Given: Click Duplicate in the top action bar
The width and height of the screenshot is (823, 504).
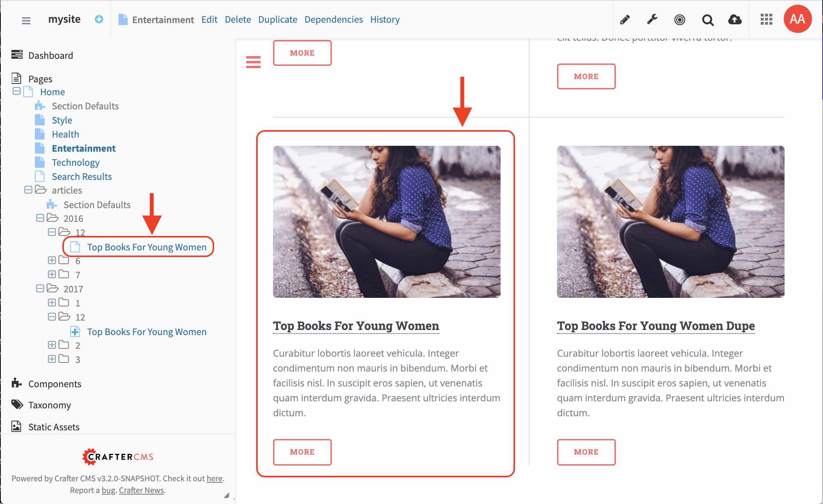Looking at the screenshot, I should pos(277,19).
